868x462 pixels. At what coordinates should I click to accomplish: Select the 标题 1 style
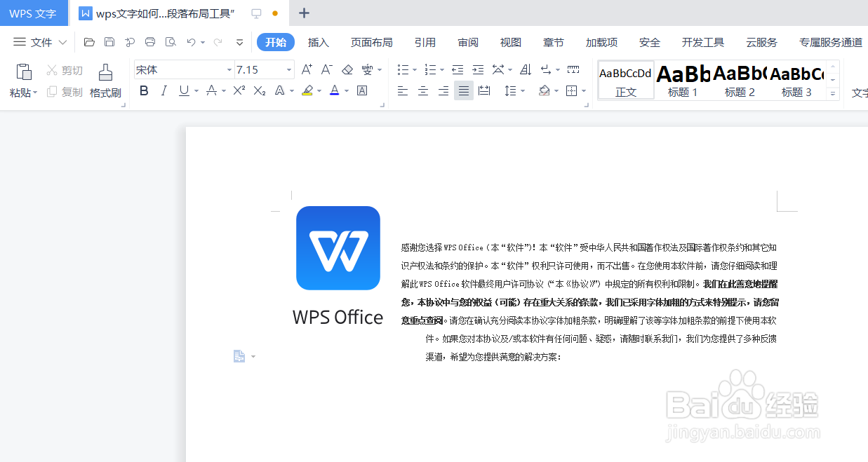tap(683, 80)
